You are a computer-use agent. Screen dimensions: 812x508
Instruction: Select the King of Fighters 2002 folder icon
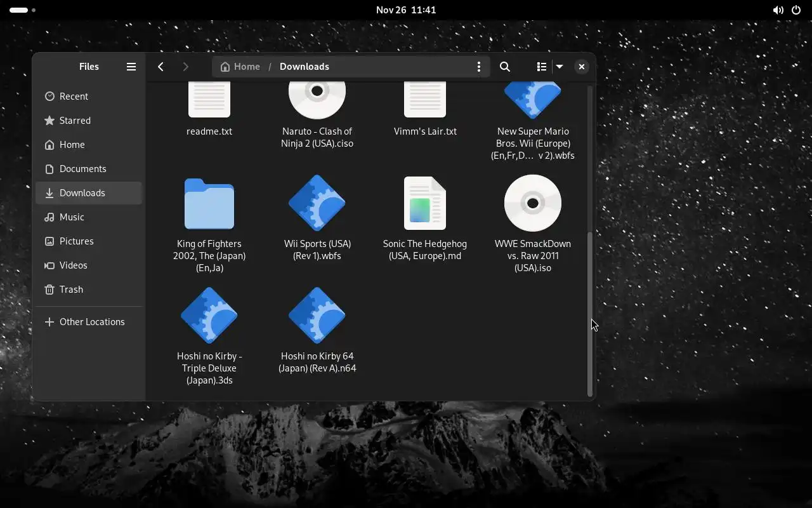[209, 204]
